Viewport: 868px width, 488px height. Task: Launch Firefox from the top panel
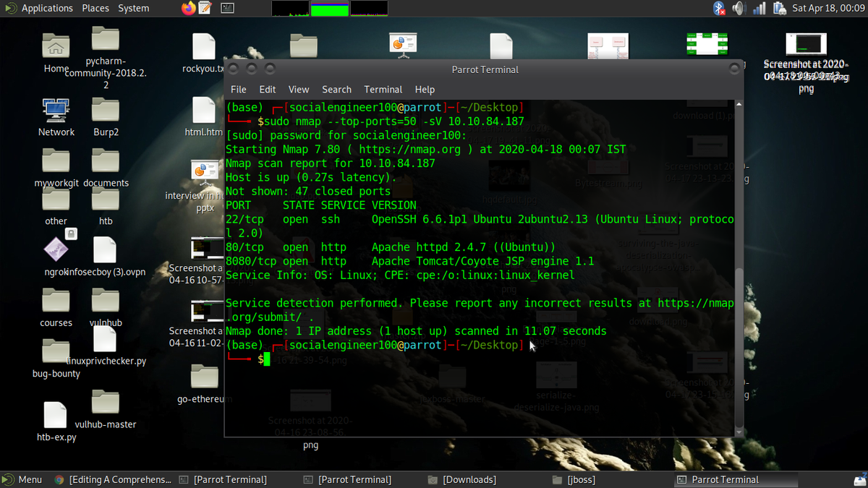(189, 8)
